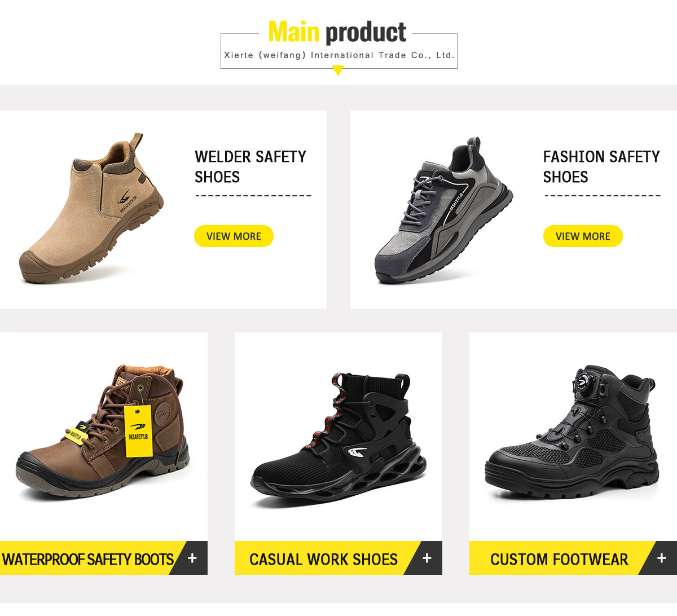Click the yellow down arrow under the company name
The image size is (677, 616).
(338, 71)
